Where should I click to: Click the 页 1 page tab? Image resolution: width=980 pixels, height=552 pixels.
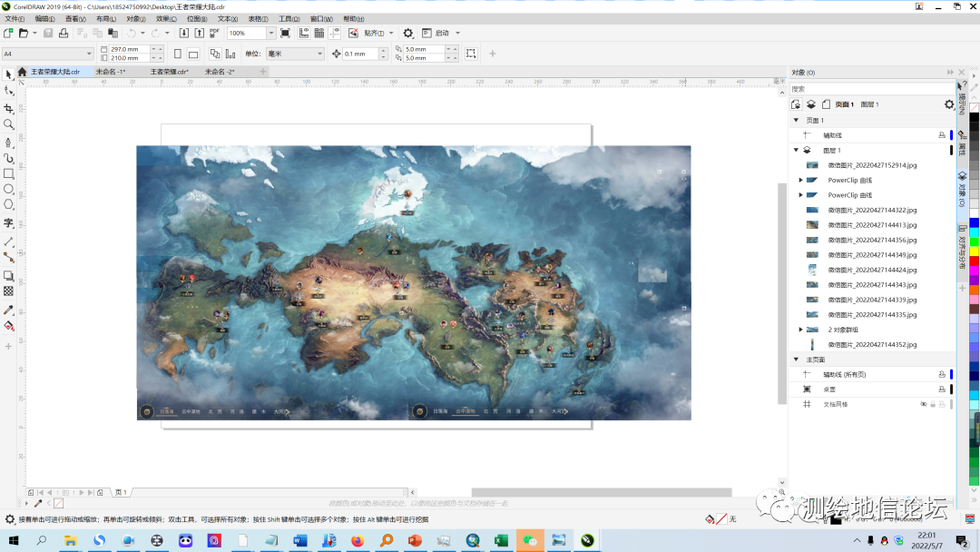[x=121, y=493]
